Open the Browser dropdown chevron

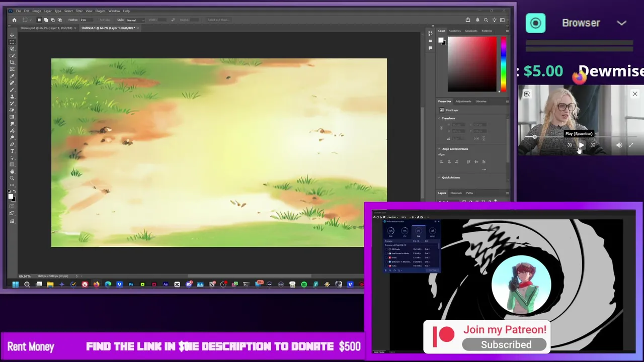621,23
